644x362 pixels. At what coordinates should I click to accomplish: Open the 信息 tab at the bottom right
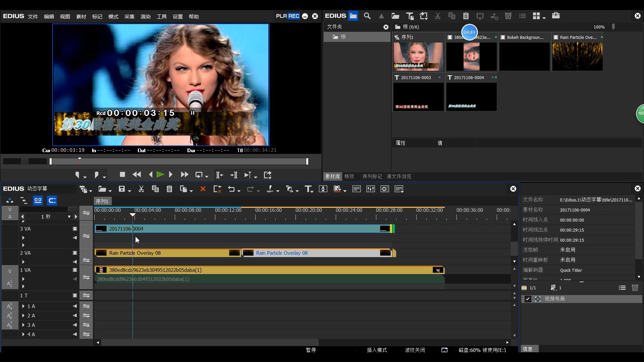[529, 349]
